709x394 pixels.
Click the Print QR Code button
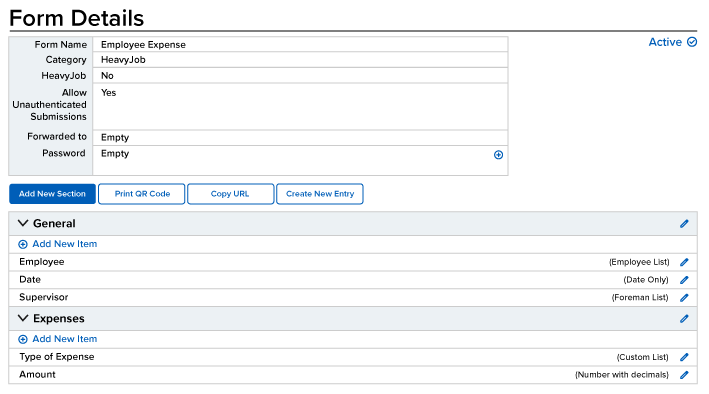[142, 194]
